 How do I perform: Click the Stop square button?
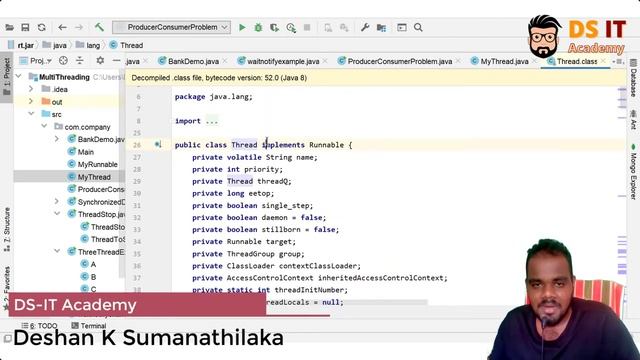click(x=307, y=27)
